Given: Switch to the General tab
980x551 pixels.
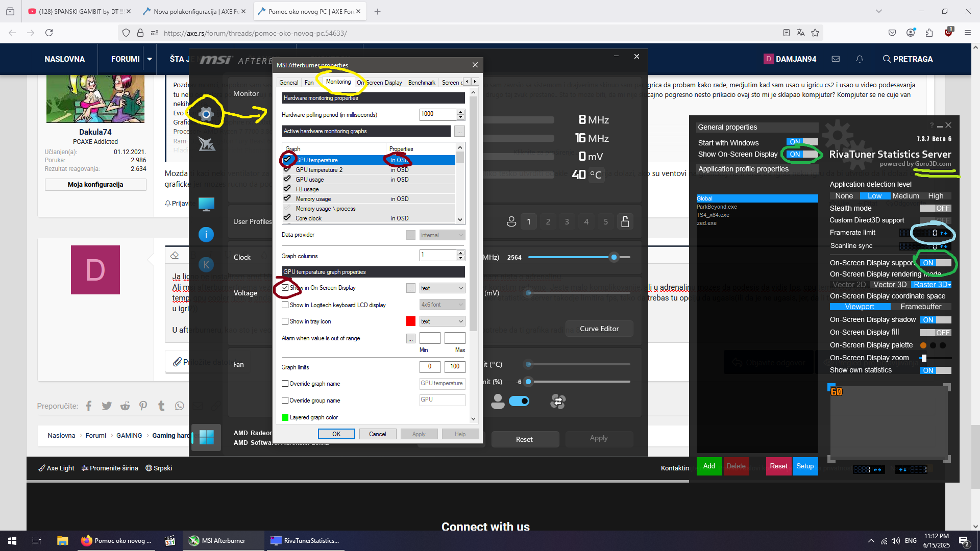Looking at the screenshot, I should coord(289,83).
